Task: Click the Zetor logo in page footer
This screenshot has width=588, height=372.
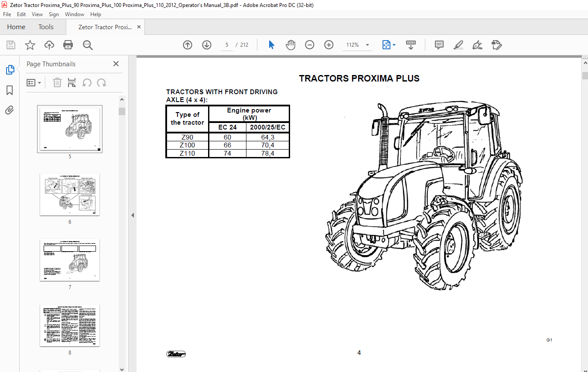Action: [176, 354]
